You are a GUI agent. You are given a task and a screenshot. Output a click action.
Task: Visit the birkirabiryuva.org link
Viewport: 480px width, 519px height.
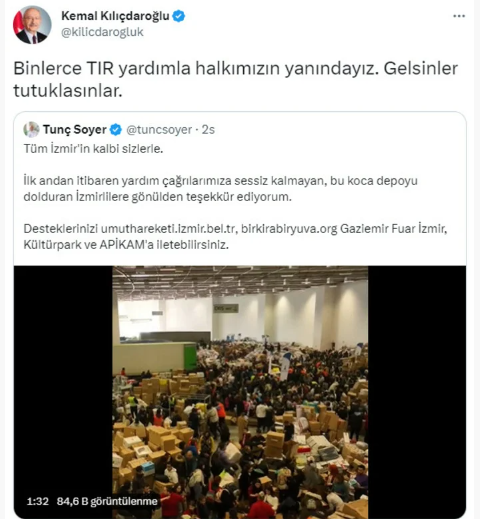pyautogui.click(x=289, y=229)
